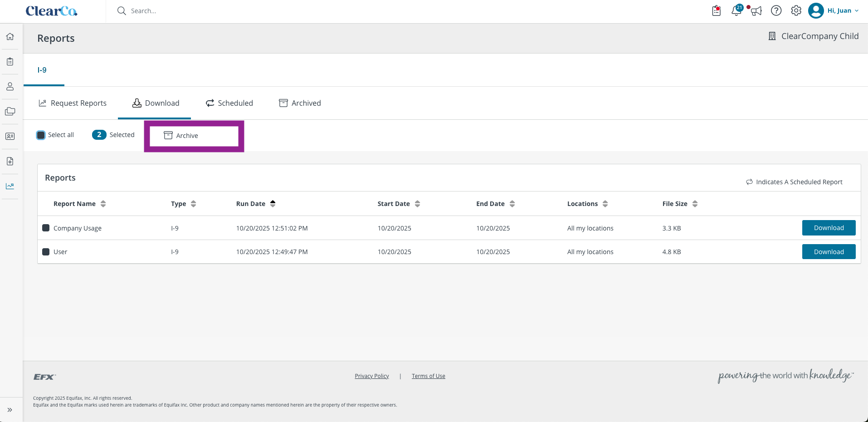Screen dimensions: 868x422
Task: Expand the Hi, Juan user menu
Action: click(x=834, y=10)
